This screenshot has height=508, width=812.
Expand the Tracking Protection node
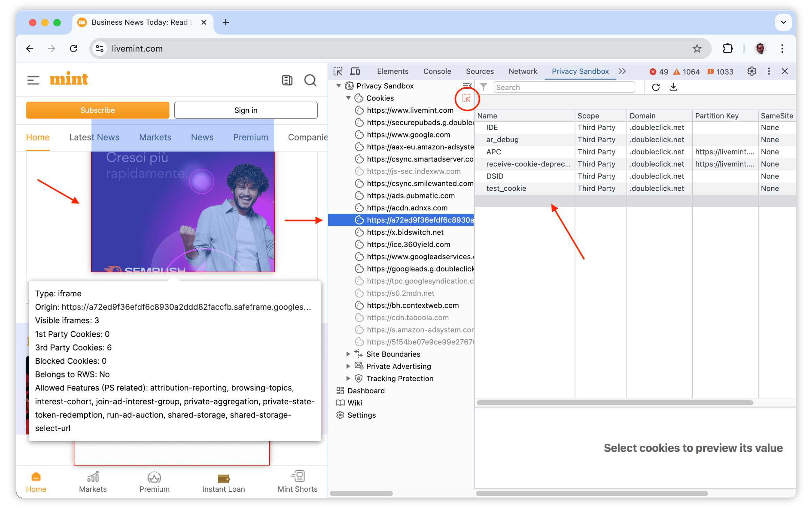pyautogui.click(x=348, y=379)
